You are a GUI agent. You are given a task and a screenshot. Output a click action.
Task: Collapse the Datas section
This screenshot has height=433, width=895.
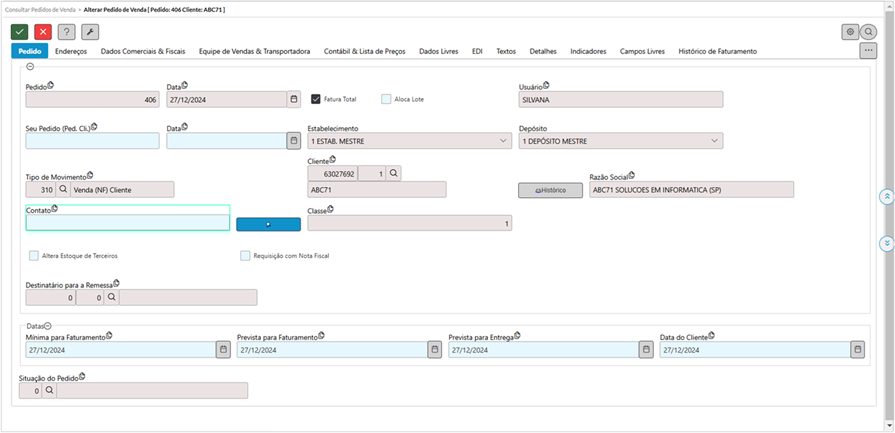[x=47, y=326]
